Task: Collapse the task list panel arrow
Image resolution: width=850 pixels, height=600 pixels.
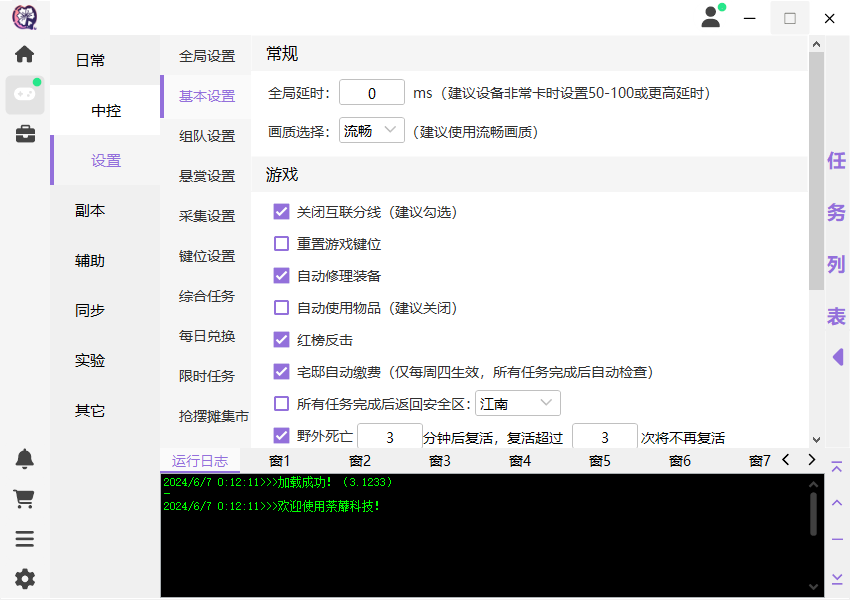Action: pos(838,357)
